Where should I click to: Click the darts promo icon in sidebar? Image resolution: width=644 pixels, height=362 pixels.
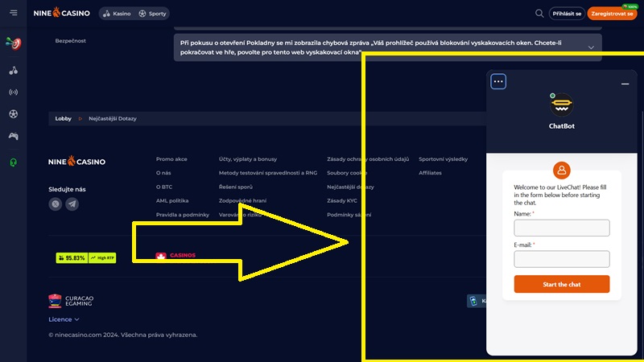[x=13, y=42]
